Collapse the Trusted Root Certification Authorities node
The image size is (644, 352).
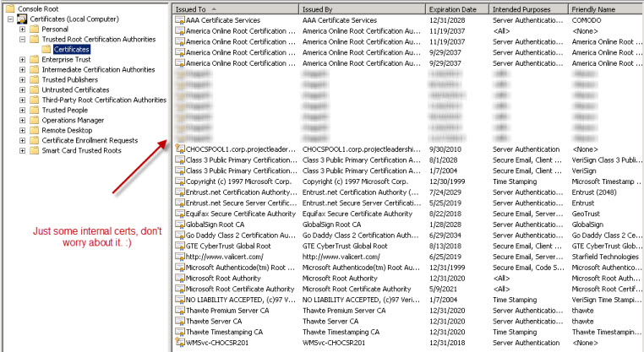click(23, 39)
